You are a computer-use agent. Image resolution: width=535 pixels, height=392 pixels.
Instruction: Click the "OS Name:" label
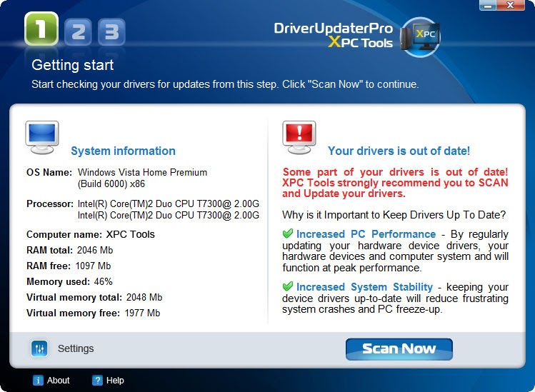(49, 172)
